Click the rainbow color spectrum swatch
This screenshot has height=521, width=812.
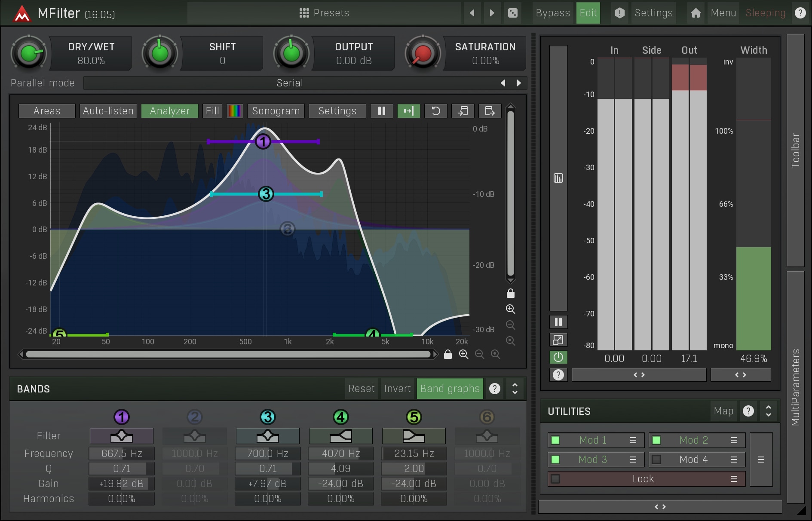click(x=235, y=111)
